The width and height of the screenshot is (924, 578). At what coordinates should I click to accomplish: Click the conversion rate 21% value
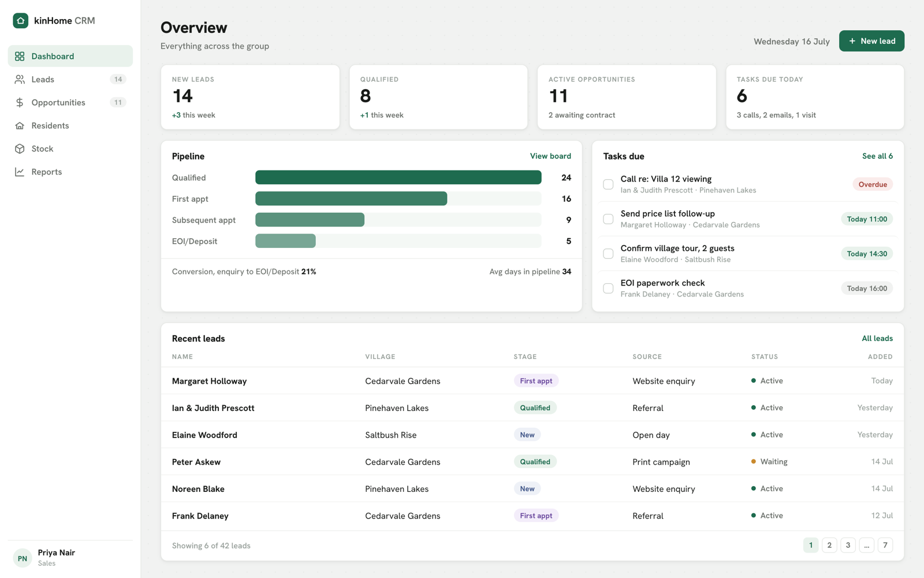click(x=309, y=272)
